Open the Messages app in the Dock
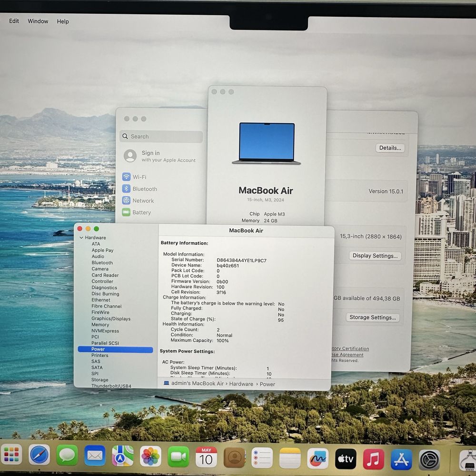This screenshot has width=476, height=476. click(67, 455)
